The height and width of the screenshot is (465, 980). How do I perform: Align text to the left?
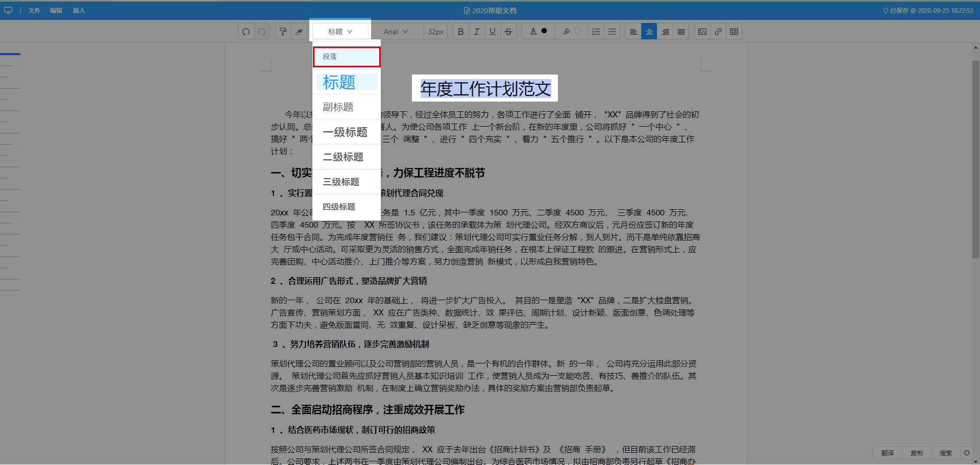(x=633, y=32)
